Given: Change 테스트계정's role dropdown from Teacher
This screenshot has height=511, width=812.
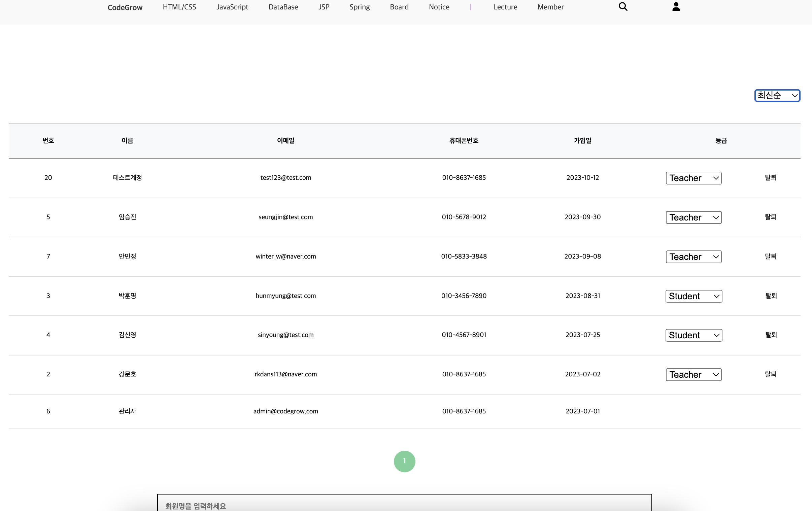Looking at the screenshot, I should [693, 178].
